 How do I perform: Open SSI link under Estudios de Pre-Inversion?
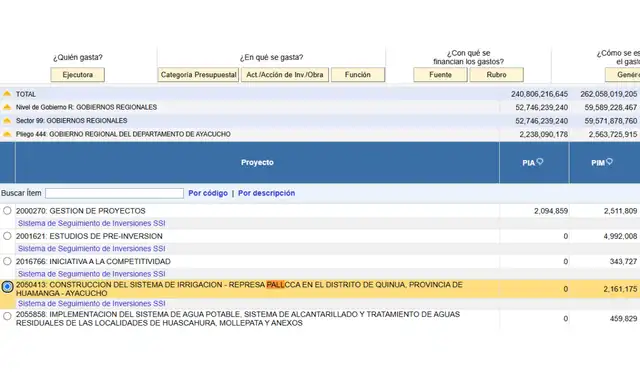[91, 249]
